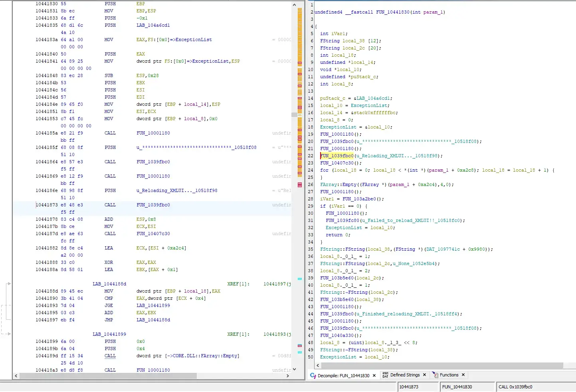Viewport: 576px width, 392px height.
Task: Click the JMP mnemonic at 10441897
Action: click(109, 320)
